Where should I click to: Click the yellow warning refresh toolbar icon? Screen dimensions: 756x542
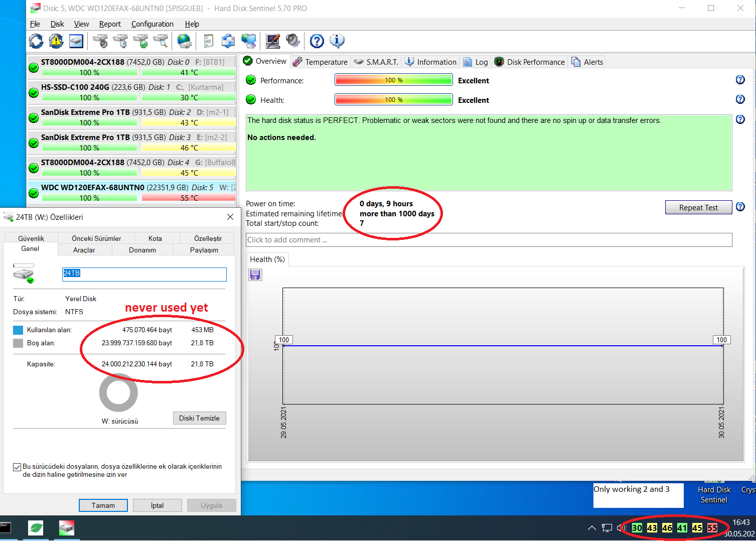click(56, 41)
